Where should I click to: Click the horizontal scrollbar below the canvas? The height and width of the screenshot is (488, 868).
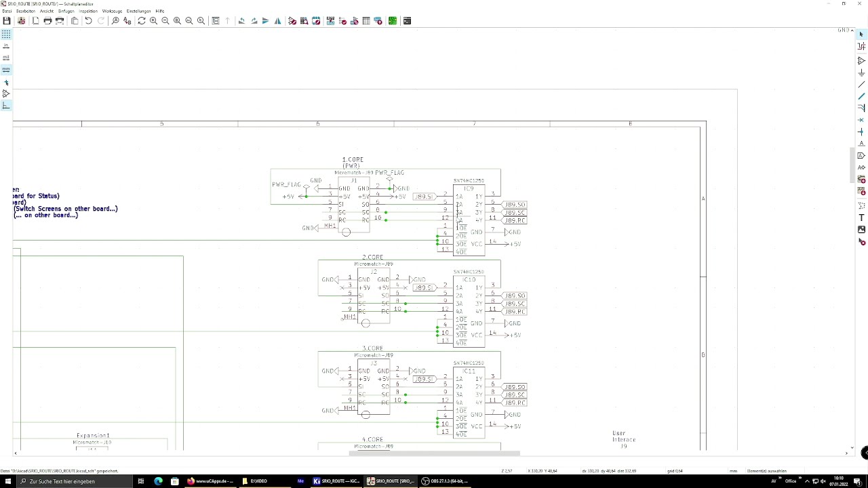click(x=434, y=453)
